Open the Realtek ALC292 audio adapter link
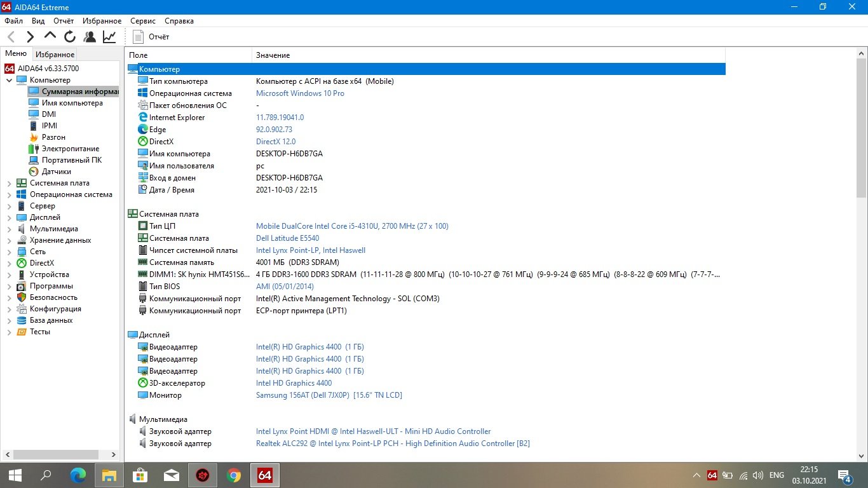This screenshot has width=868, height=488. pos(393,444)
